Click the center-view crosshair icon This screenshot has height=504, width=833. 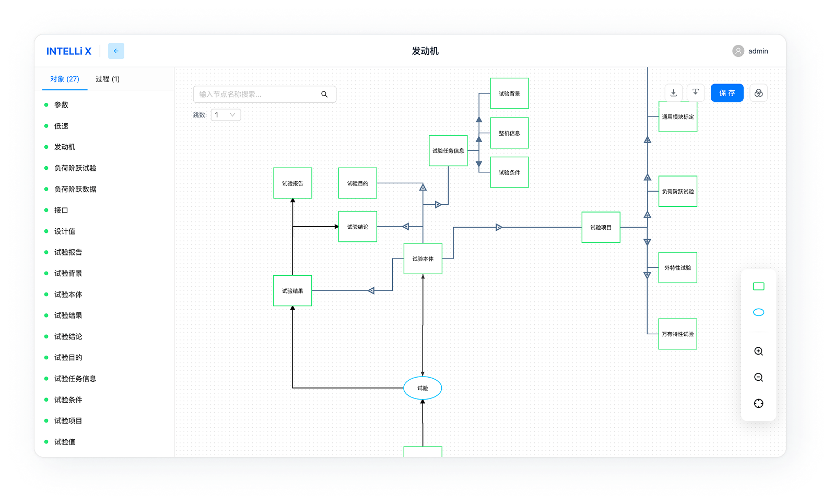758,404
